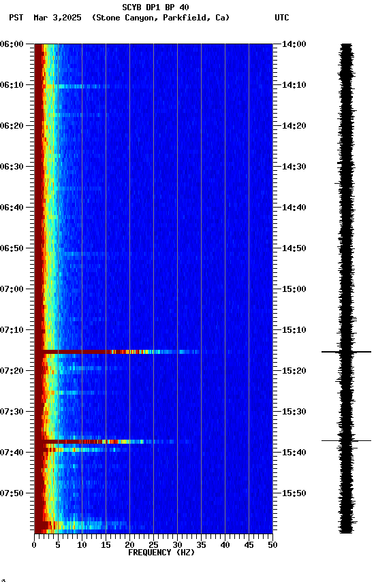The height and width of the screenshot is (588, 376).
Task: Click the "07:00" PST time label
Action: [x=12, y=289]
